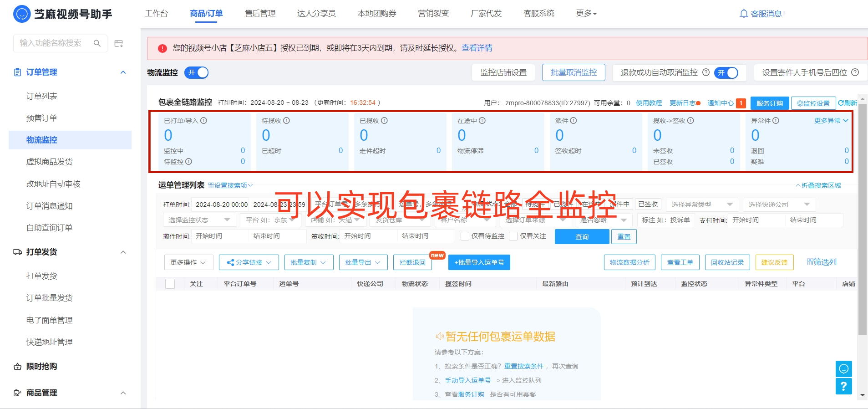Open the 达人分享员 top tab

click(x=316, y=14)
